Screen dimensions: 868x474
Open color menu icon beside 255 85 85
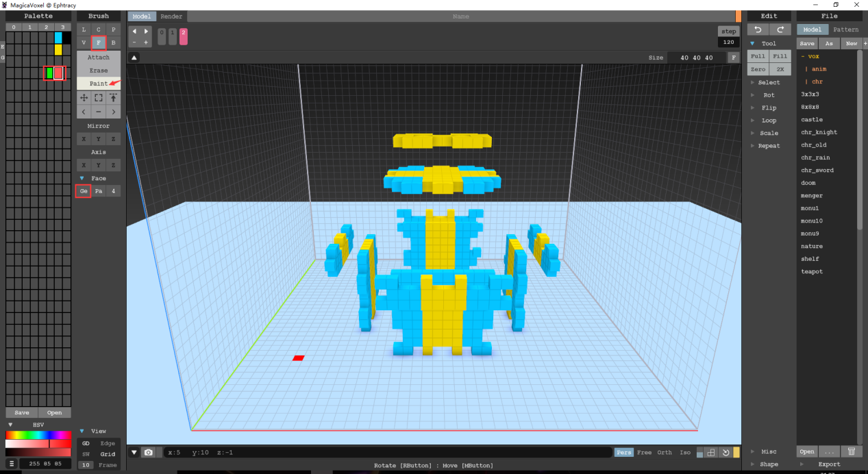click(12, 464)
